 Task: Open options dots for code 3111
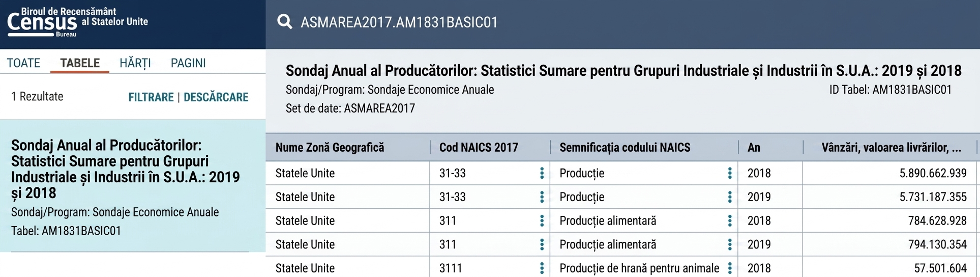click(x=542, y=268)
